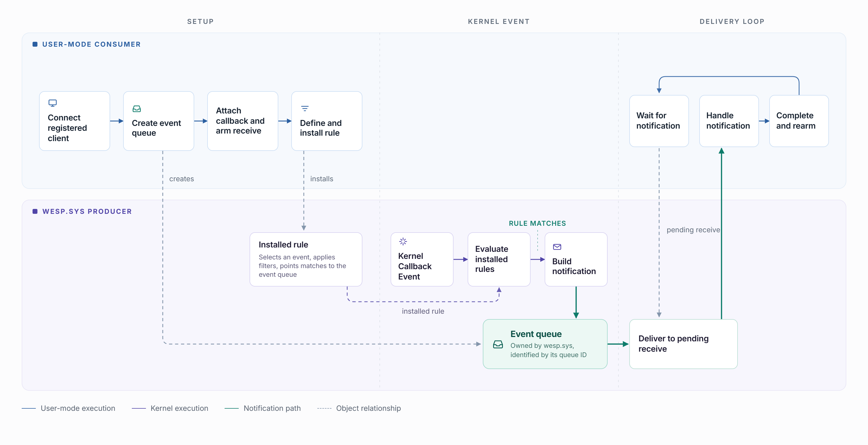Select the Deliver to pending receive box

click(683, 344)
